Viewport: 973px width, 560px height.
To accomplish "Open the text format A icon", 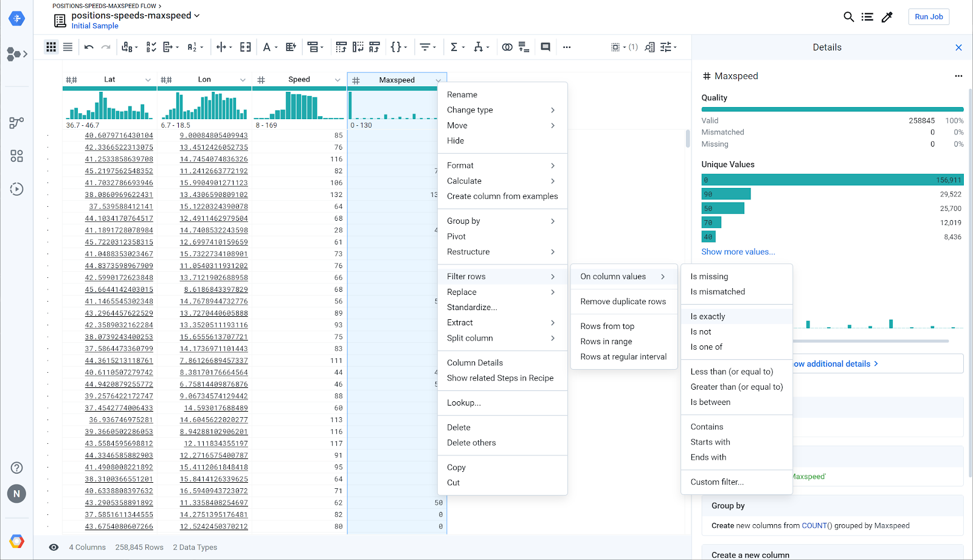I will click(269, 47).
